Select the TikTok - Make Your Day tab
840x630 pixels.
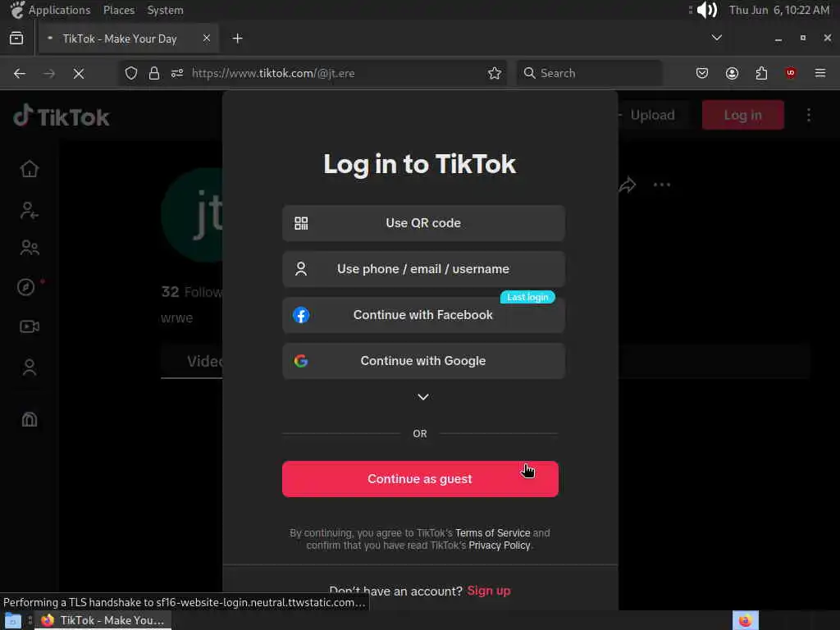click(x=129, y=39)
